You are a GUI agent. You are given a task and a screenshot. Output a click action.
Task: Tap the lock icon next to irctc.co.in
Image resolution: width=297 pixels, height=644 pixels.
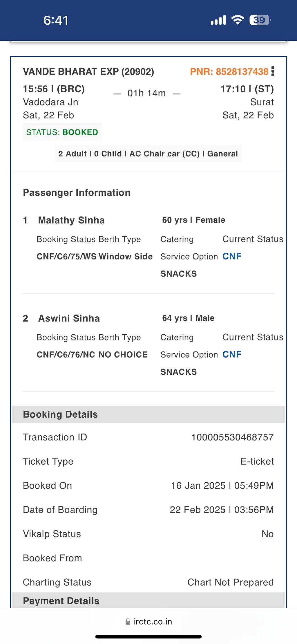(128, 621)
